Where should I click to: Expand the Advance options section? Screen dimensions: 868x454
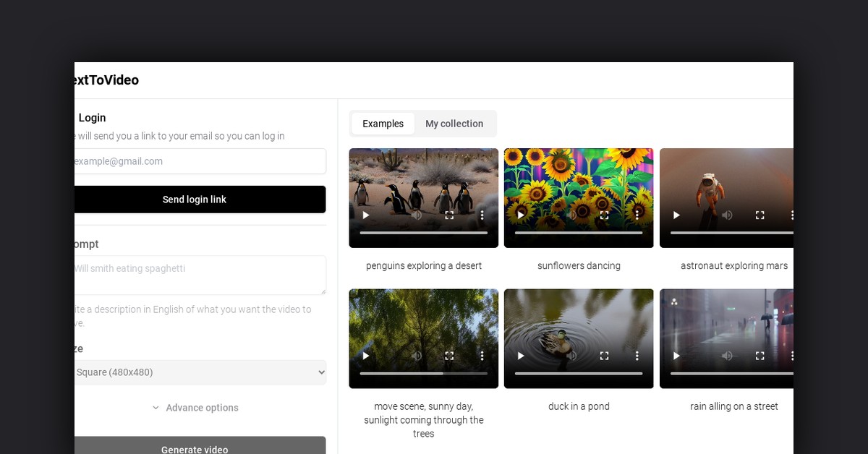(x=195, y=408)
